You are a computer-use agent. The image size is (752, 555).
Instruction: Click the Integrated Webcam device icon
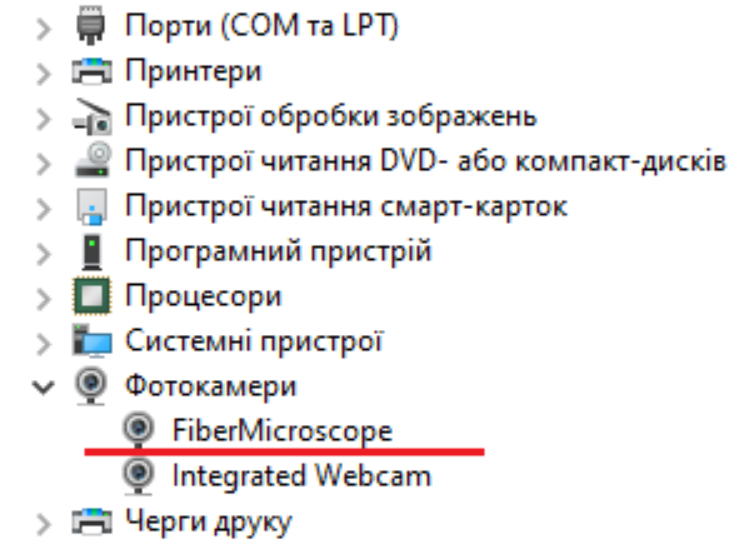tap(140, 475)
